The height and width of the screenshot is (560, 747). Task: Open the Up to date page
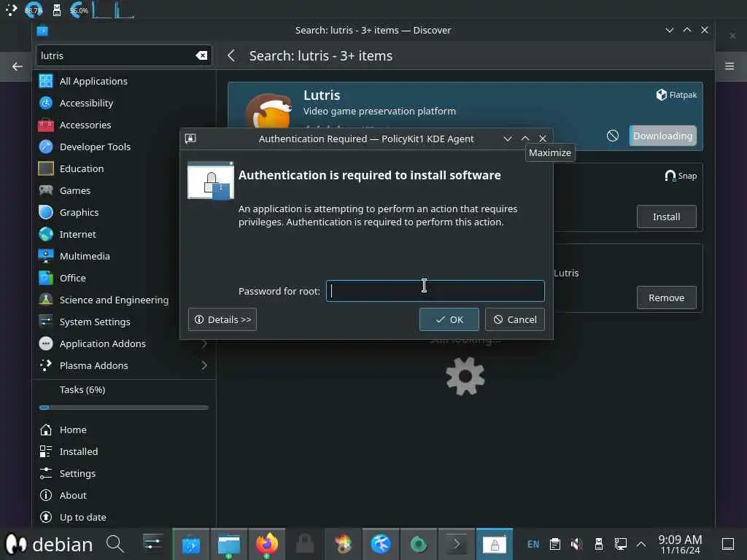click(x=124, y=518)
